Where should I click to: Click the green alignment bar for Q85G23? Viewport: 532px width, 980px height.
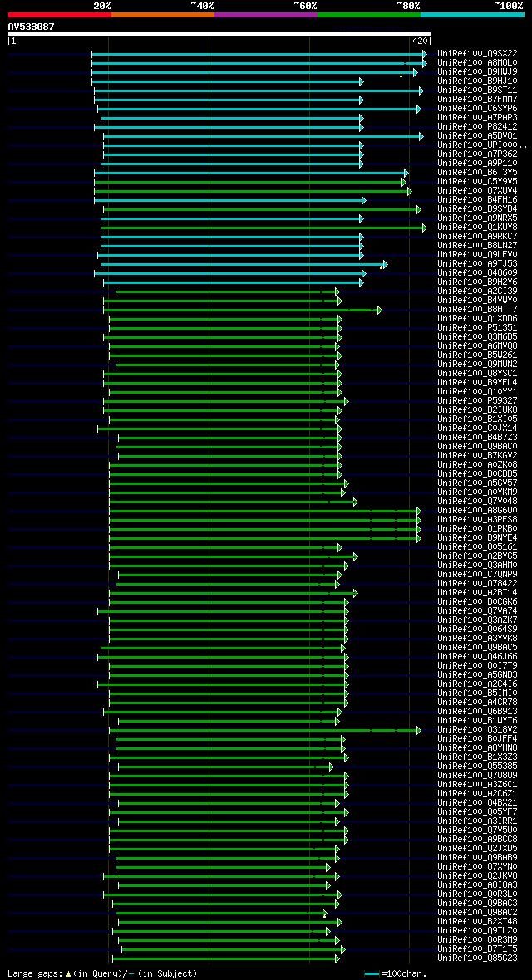[x=226, y=958]
